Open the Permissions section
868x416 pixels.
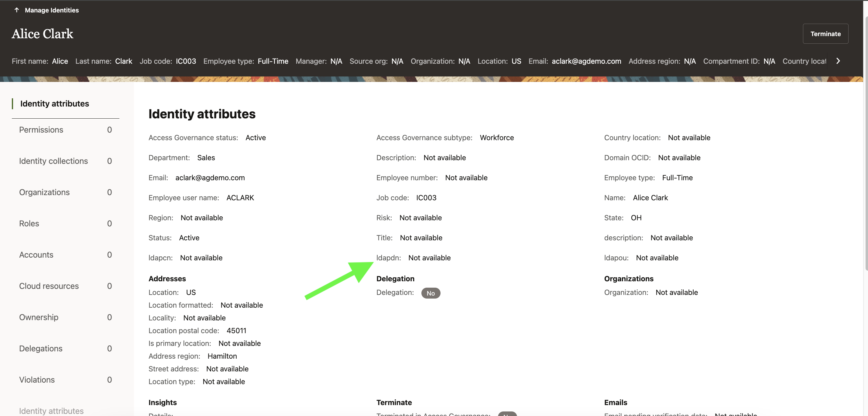[41, 130]
